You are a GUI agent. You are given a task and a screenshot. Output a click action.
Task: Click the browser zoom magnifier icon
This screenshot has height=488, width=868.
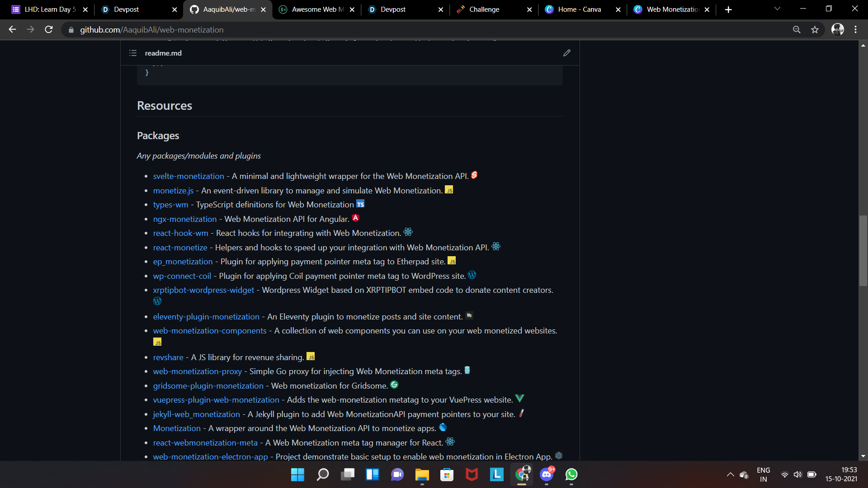797,30
